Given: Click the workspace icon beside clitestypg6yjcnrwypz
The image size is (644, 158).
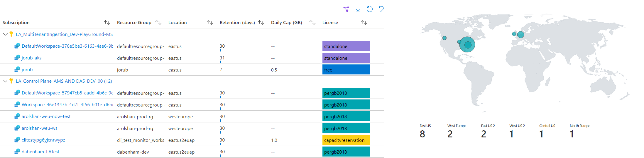Looking at the screenshot, I should click(17, 140).
